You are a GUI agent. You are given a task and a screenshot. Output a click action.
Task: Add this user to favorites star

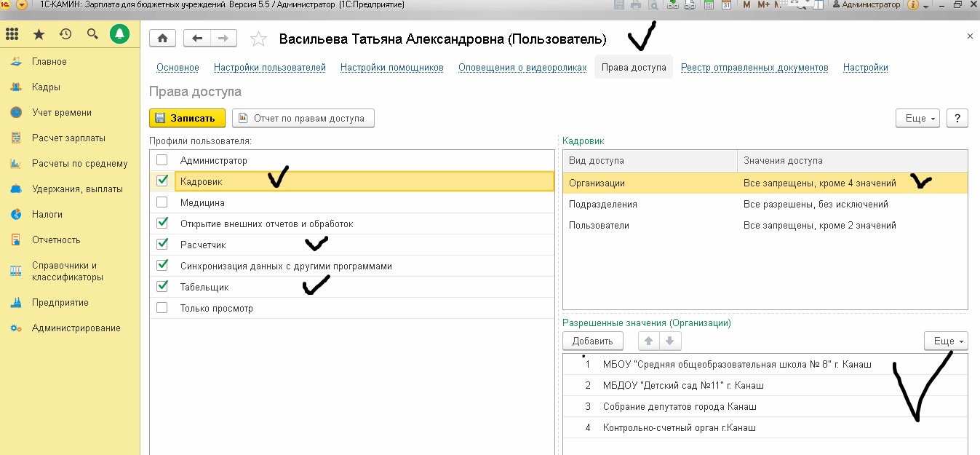(x=258, y=39)
